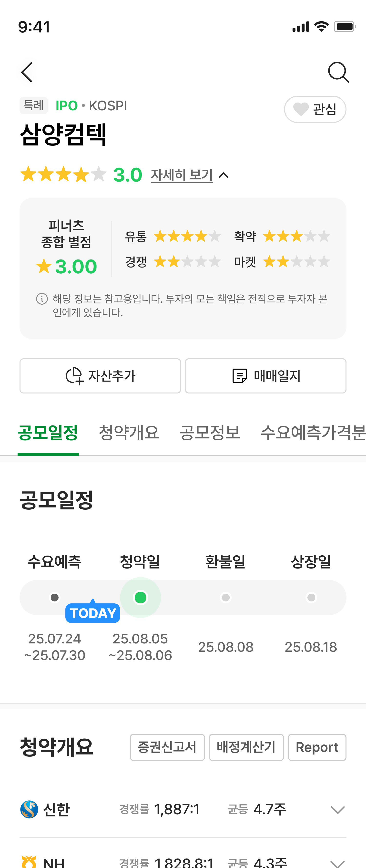Screen dimensions: 366x868
Task: Open the 배정계산기 allocation calculator
Action: pyautogui.click(x=246, y=747)
